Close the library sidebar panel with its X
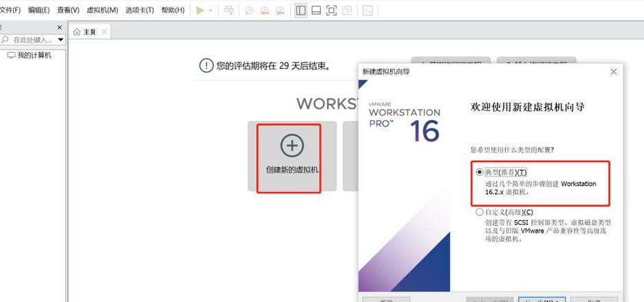The image size is (644, 302). [x=60, y=27]
